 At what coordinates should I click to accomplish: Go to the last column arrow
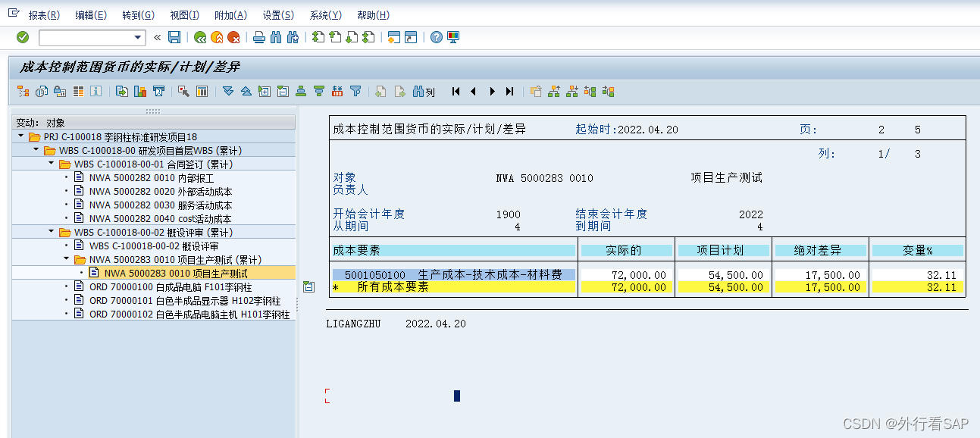click(510, 92)
